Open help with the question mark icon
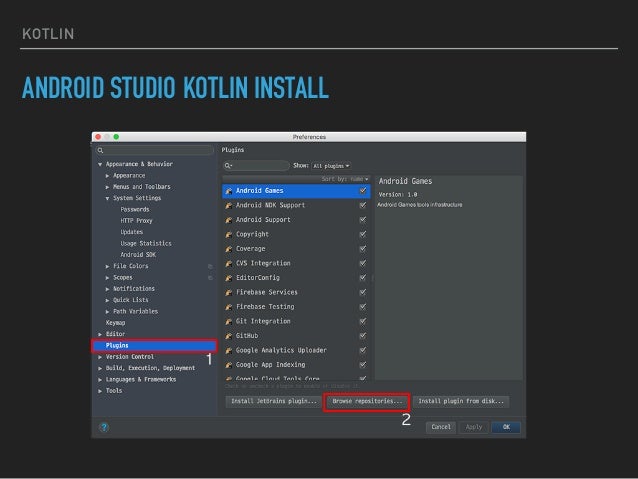 coord(104,427)
